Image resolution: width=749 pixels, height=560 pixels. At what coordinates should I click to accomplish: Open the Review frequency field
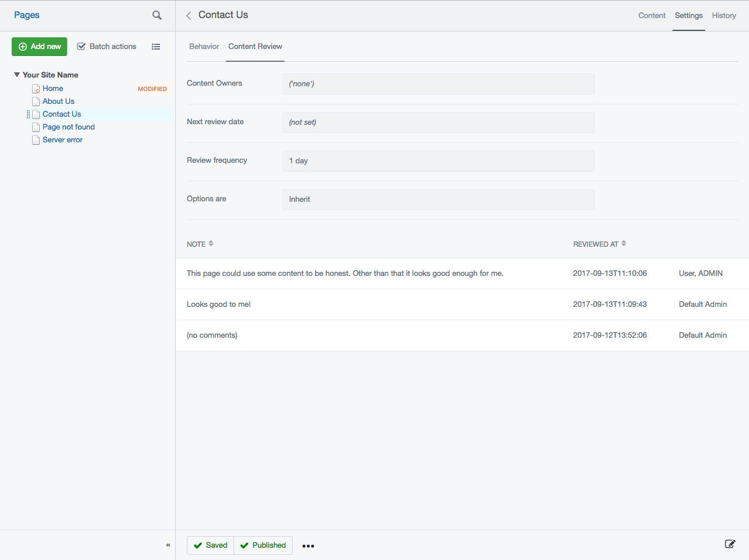[438, 160]
